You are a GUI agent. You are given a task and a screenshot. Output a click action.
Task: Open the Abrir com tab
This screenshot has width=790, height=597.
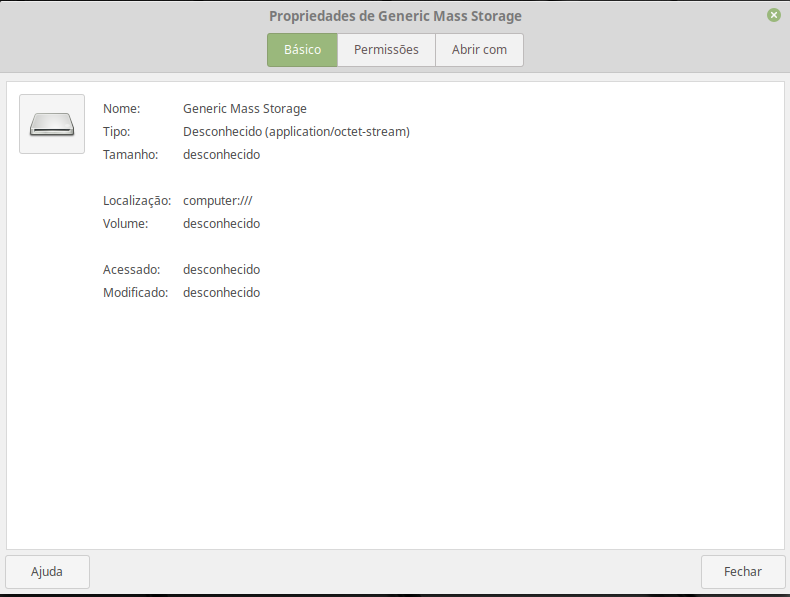(479, 50)
